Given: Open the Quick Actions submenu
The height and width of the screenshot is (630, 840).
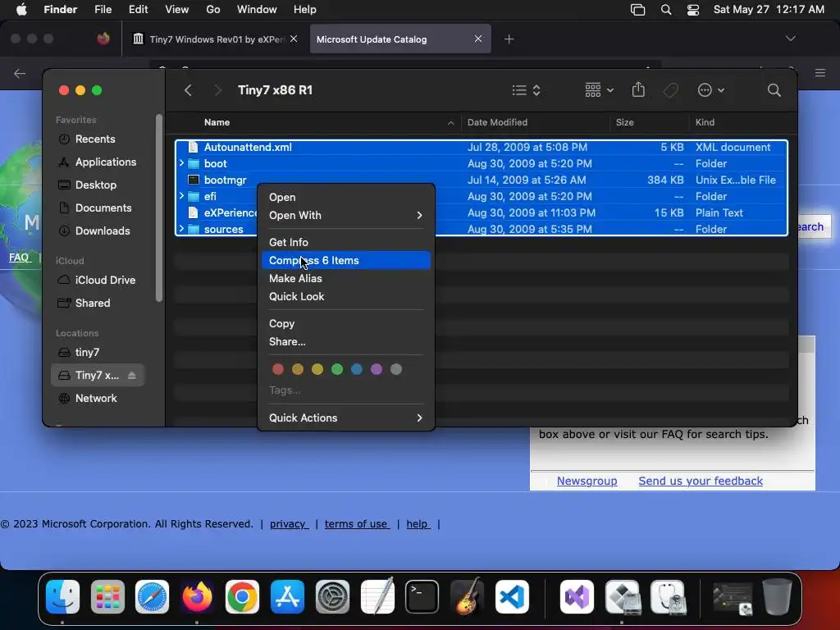Looking at the screenshot, I should [346, 418].
